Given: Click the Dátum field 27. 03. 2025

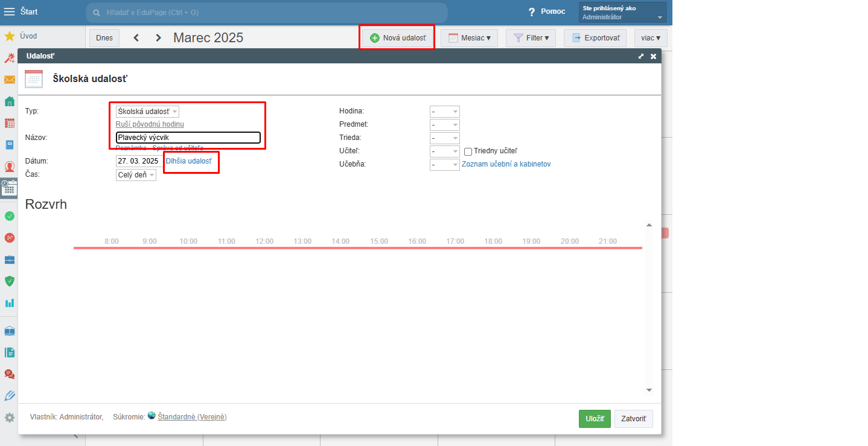Looking at the screenshot, I should tap(139, 161).
